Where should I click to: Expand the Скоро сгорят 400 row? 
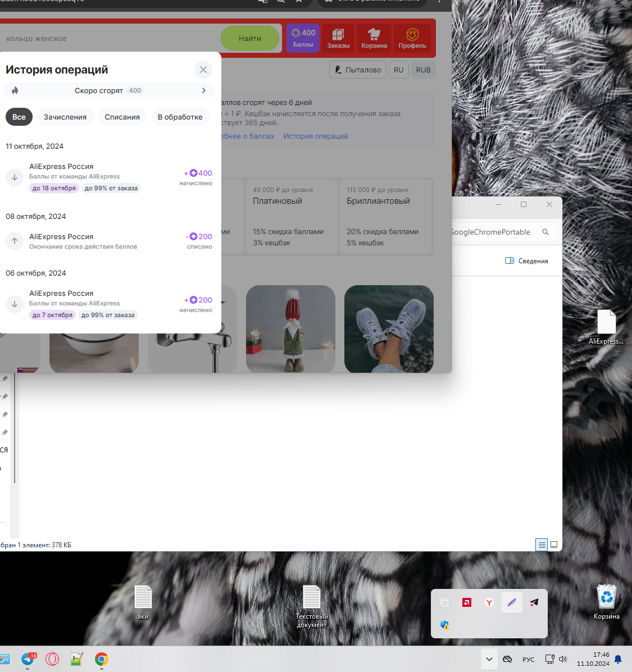(108, 90)
